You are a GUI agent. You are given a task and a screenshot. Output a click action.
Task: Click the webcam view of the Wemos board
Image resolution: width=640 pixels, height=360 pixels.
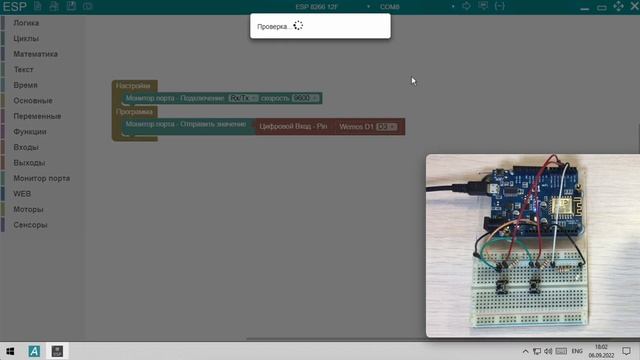coord(533,246)
